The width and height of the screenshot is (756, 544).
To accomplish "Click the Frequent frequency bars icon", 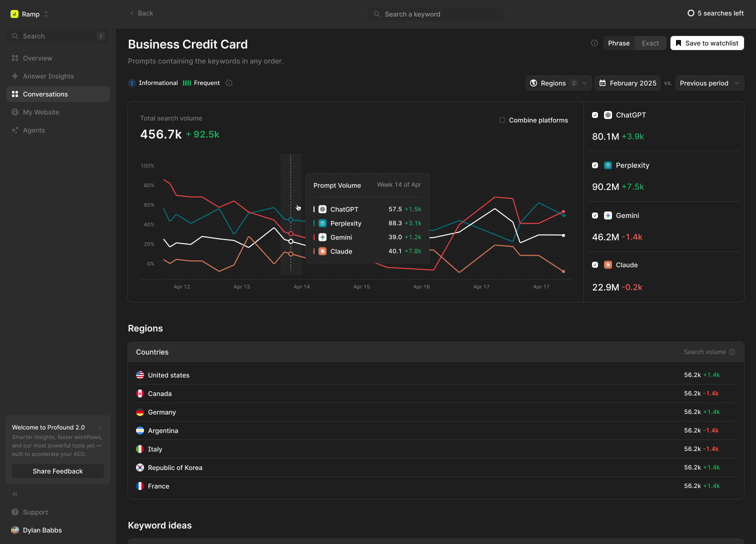I will (187, 83).
